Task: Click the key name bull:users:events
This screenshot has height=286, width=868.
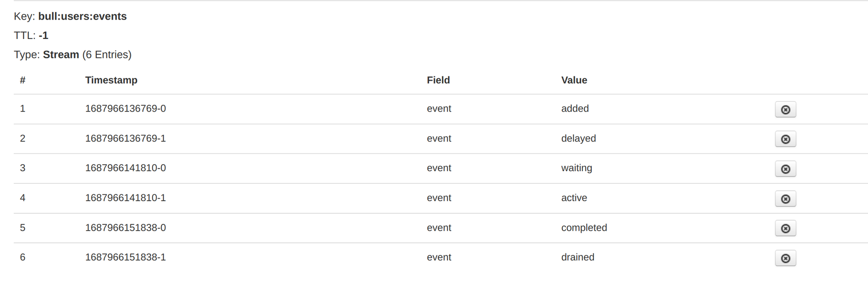Action: [x=82, y=16]
